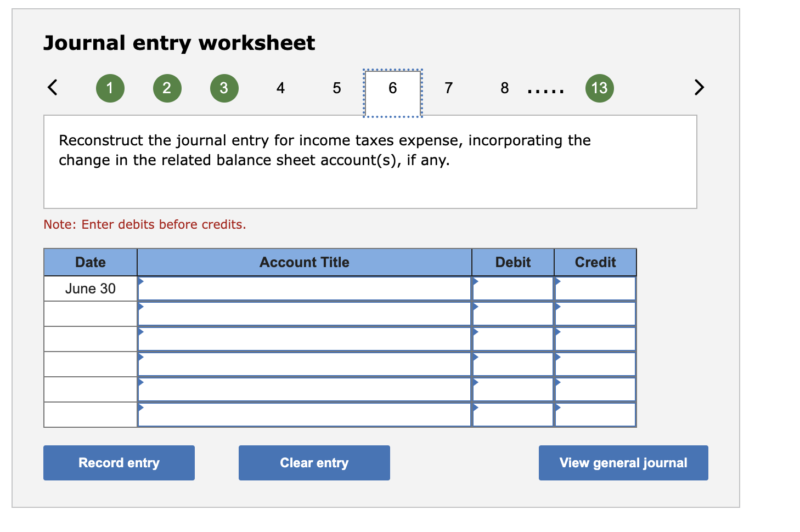Select step 1 circle in navigation
Screen dimensions: 800x532
coord(110,88)
